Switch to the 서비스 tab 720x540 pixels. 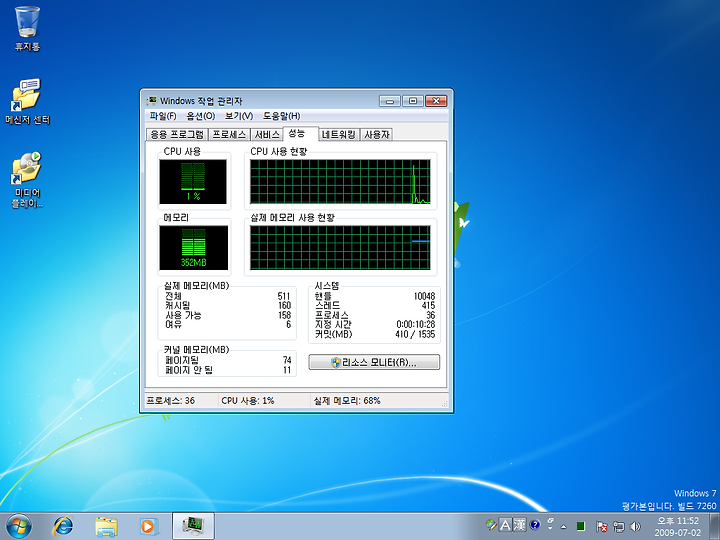(x=267, y=135)
